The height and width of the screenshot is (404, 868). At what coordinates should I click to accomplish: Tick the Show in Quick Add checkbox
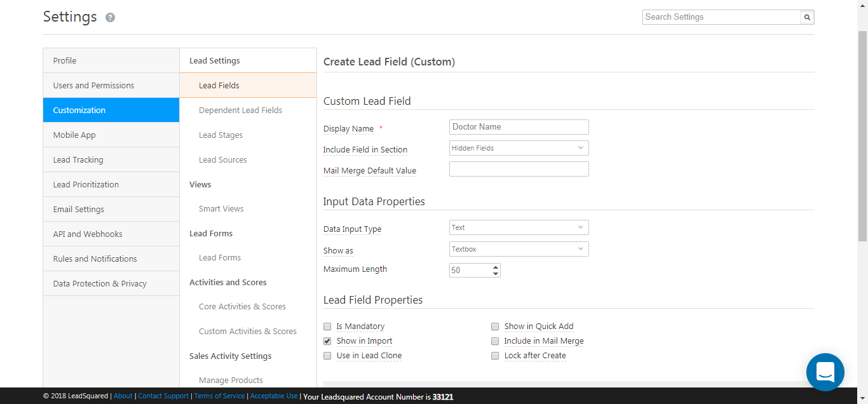click(495, 327)
